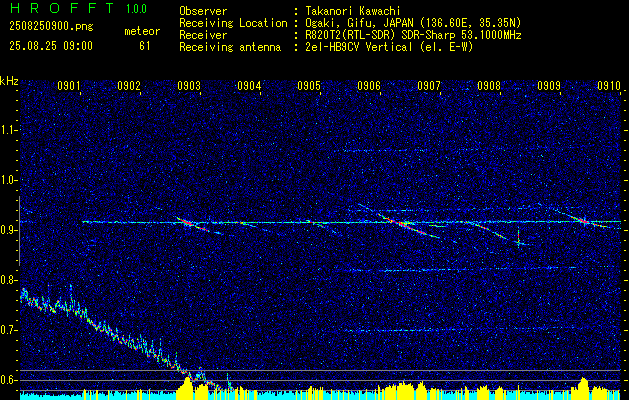Click the 0903 time marker
Viewport: 629px width, 400px height.
(189, 86)
